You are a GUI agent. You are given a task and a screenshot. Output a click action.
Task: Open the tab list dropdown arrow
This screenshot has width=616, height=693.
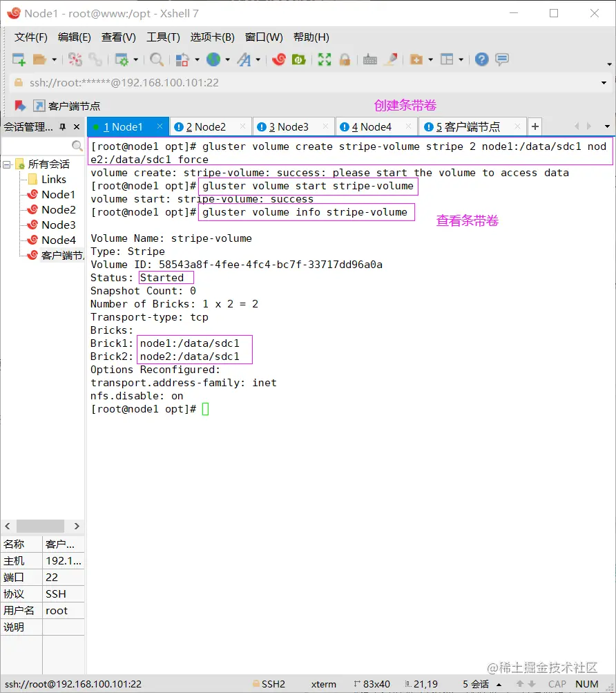607,127
